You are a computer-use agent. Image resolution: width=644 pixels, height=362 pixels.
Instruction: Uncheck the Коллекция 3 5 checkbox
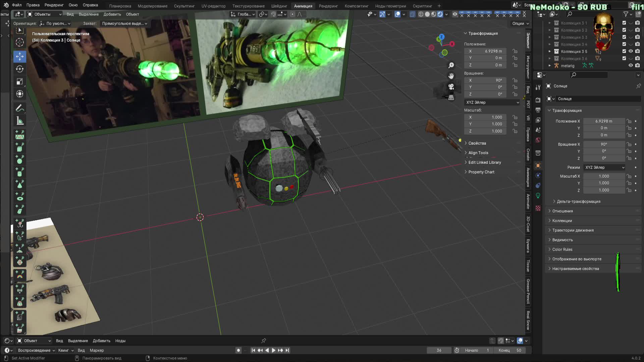(x=624, y=51)
